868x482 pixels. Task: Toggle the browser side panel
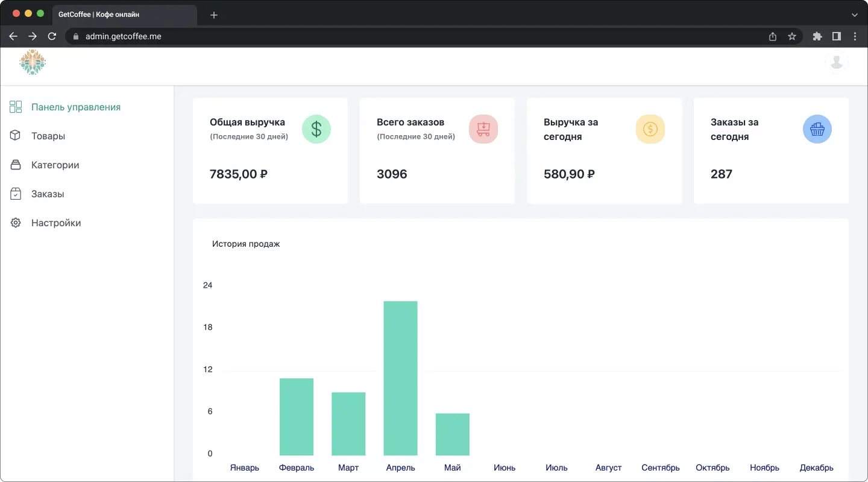tap(837, 36)
